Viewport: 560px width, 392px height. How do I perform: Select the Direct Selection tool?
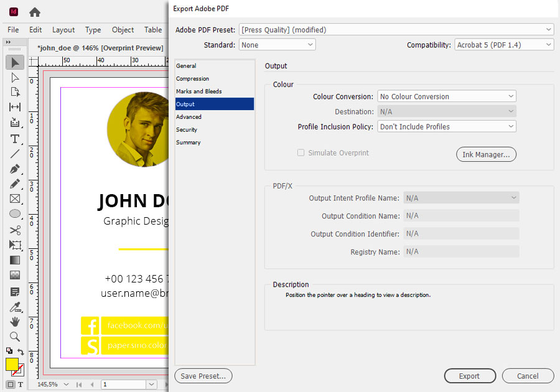15,78
